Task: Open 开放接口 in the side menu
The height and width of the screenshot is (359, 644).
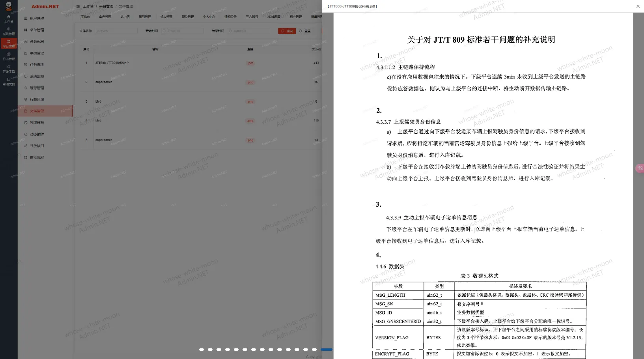Action: click(46, 146)
